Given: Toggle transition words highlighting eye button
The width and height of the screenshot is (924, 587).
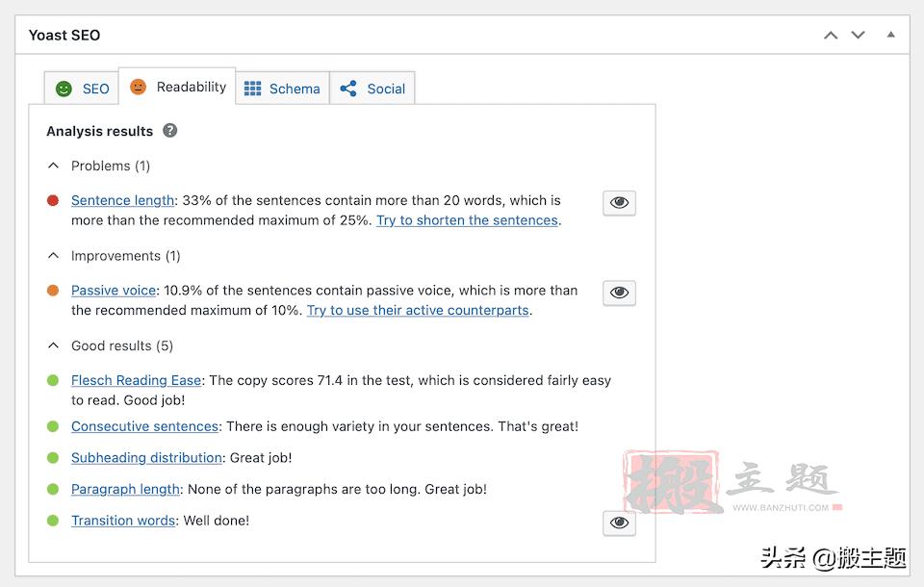Looking at the screenshot, I should click(x=619, y=523).
